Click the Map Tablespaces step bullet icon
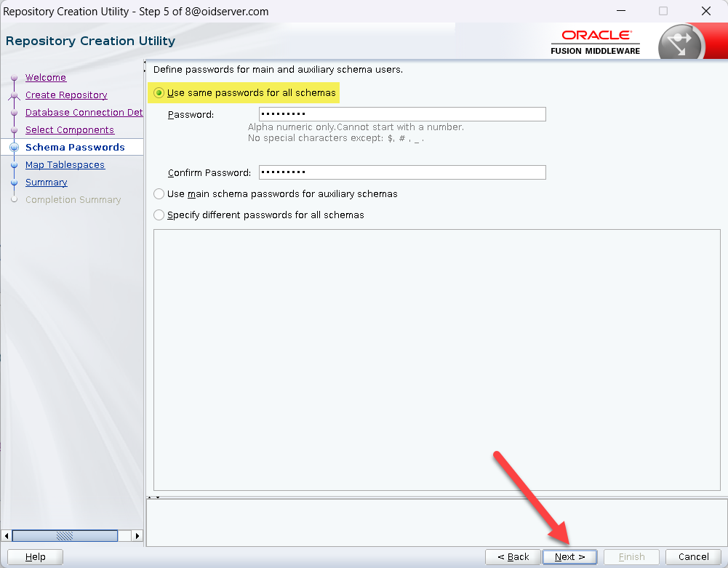Screen dimensions: 728x568 [x=14, y=166]
